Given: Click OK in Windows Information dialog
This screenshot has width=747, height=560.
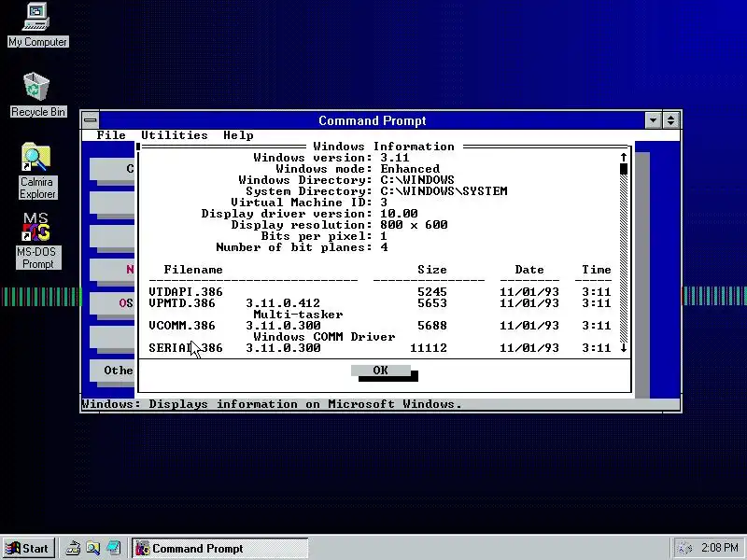Looking at the screenshot, I should tap(381, 371).
